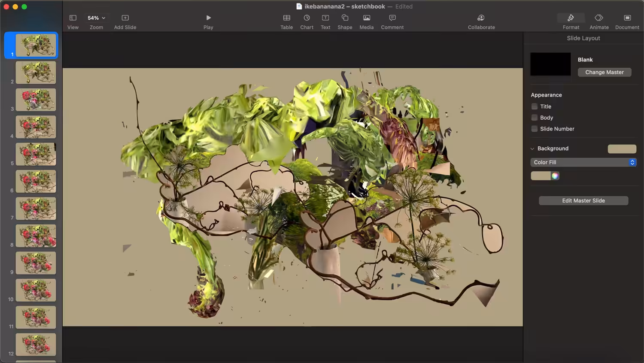Enable the Slide Number checkbox
Viewport: 644px width, 363px height.
[535, 129]
